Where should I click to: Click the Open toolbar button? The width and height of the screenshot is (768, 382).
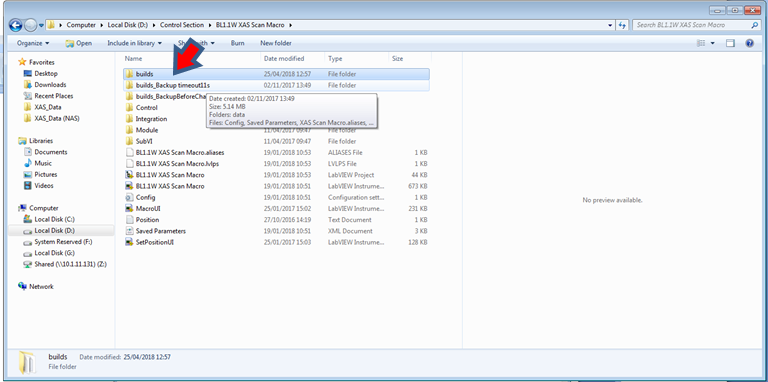(x=79, y=43)
